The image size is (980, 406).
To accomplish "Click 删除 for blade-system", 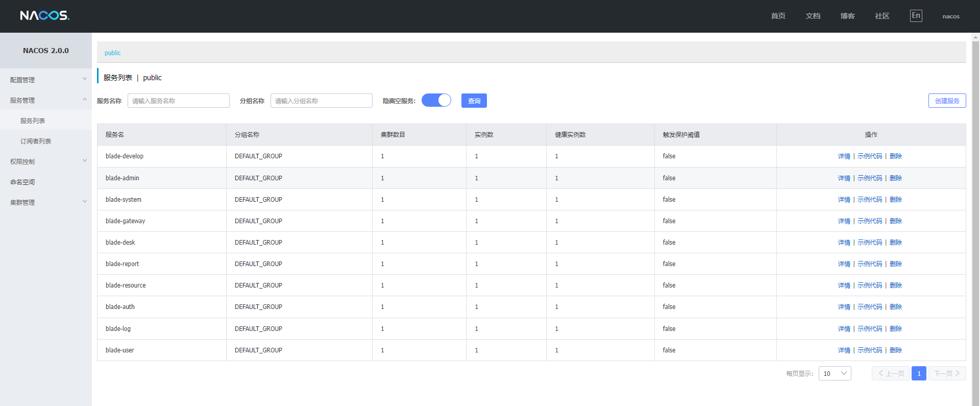I will [x=896, y=200].
